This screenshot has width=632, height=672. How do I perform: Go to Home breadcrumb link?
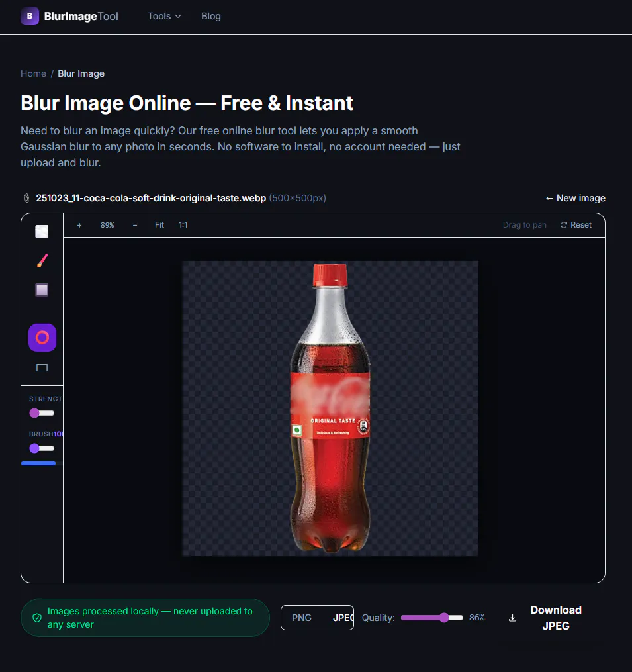pyautogui.click(x=34, y=73)
